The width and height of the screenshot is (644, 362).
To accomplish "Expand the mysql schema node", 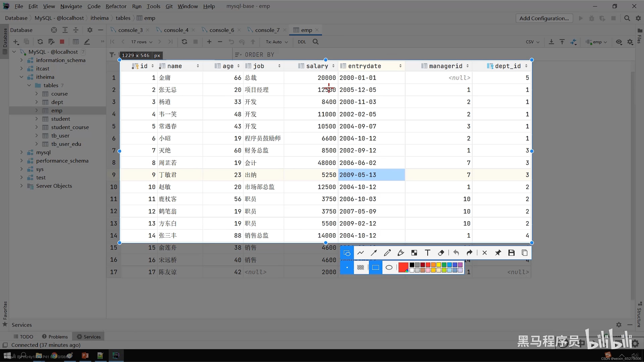I will click(x=22, y=152).
